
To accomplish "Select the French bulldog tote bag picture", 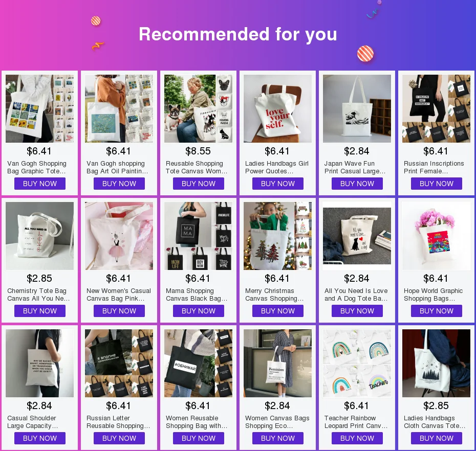I will point(198,108).
